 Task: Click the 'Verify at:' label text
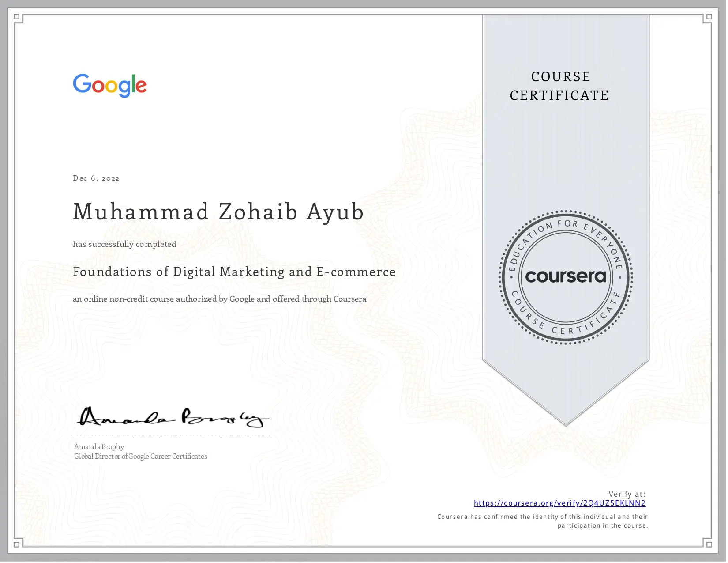(627, 494)
